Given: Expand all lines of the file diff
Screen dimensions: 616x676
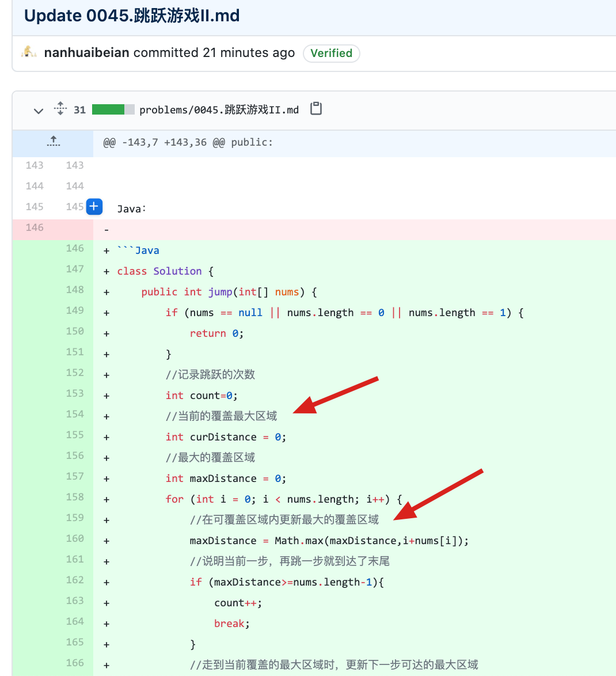Looking at the screenshot, I should [x=60, y=109].
